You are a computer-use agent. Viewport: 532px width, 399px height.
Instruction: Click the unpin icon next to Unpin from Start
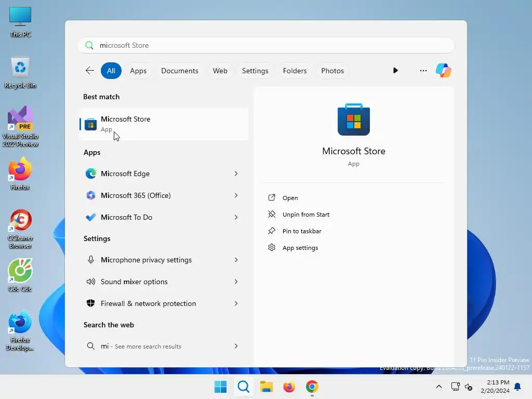pos(271,214)
